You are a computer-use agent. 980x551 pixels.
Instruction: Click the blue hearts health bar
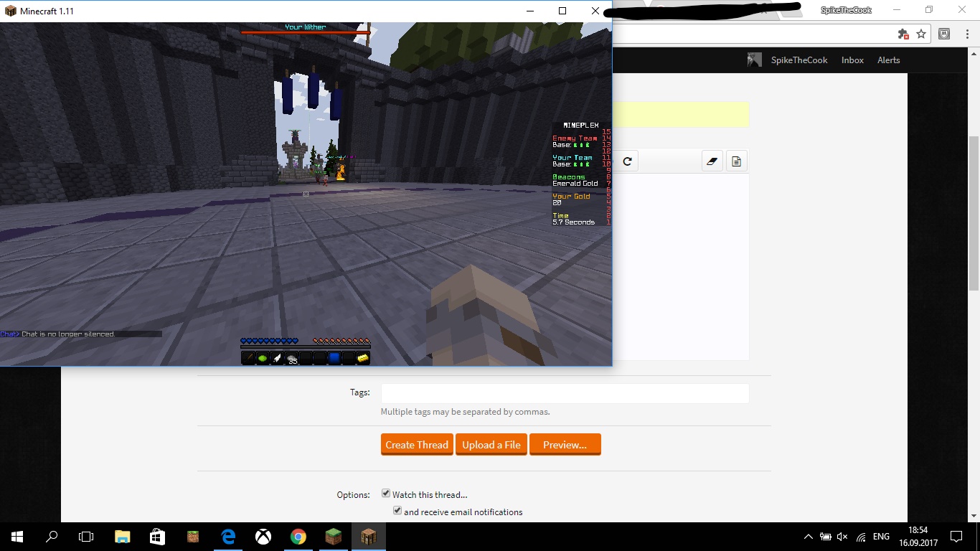pos(269,342)
